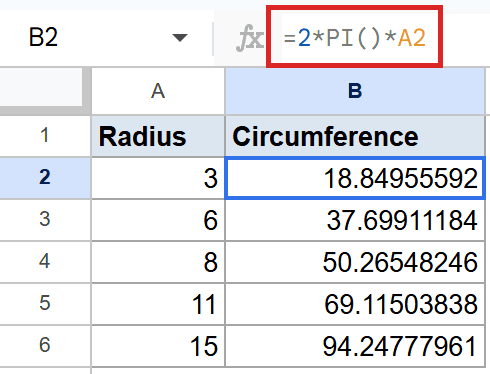This screenshot has width=490, height=374.
Task: Click the select-all corner box
Action: click(45, 91)
